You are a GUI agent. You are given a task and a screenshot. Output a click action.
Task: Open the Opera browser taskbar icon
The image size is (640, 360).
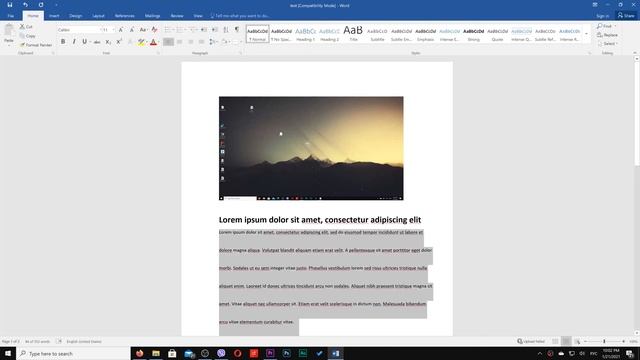(238, 353)
